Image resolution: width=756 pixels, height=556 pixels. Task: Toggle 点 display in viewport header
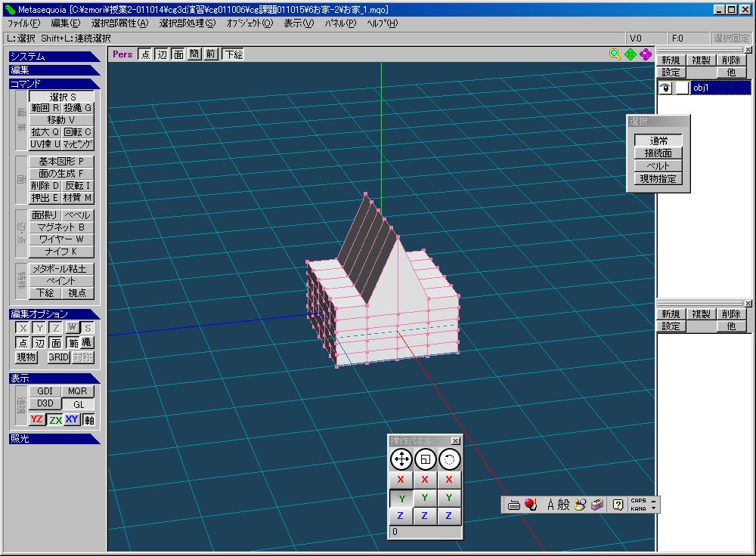[x=145, y=54]
